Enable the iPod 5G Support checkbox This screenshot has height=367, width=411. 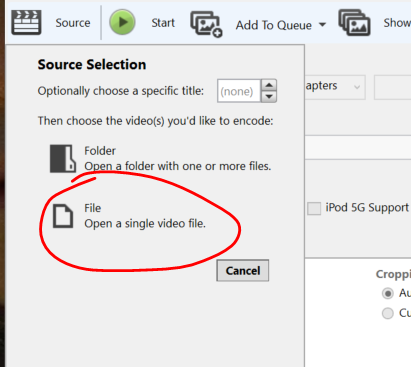tap(314, 208)
